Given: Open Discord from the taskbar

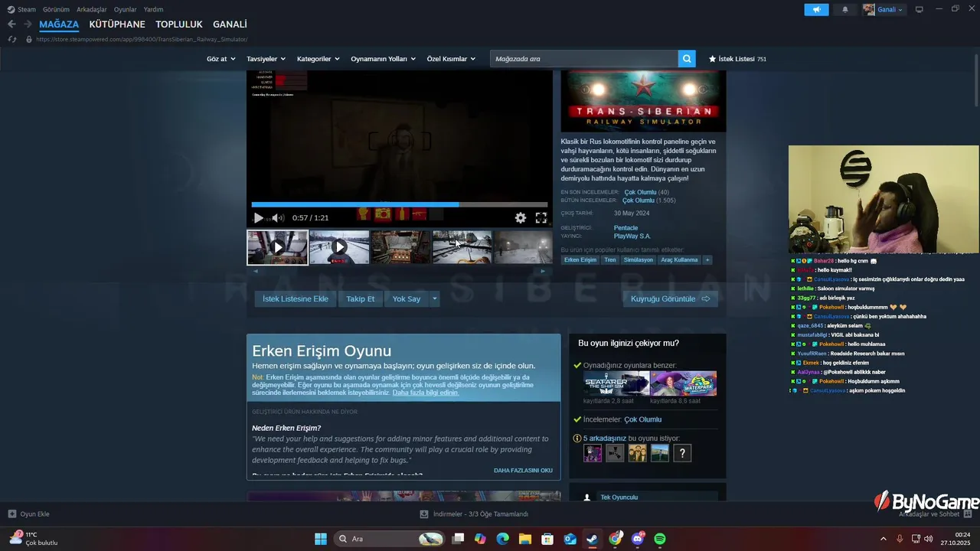Looking at the screenshot, I should [x=638, y=539].
